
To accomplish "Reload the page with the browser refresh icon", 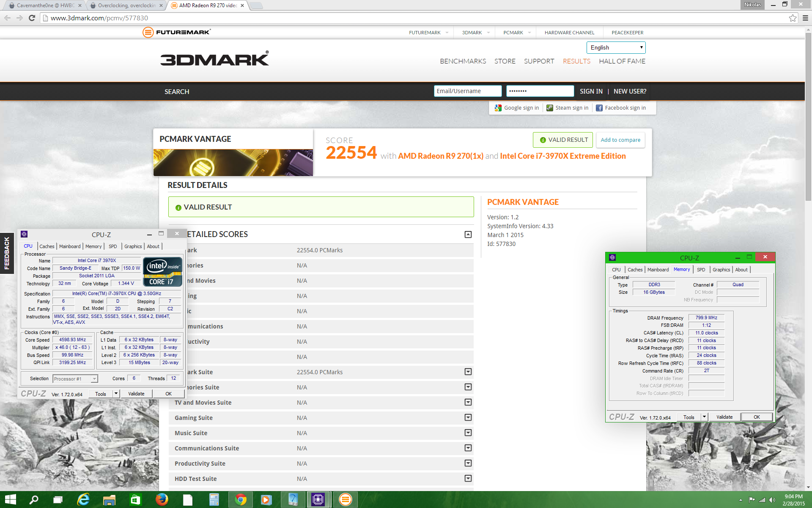I will tap(32, 18).
